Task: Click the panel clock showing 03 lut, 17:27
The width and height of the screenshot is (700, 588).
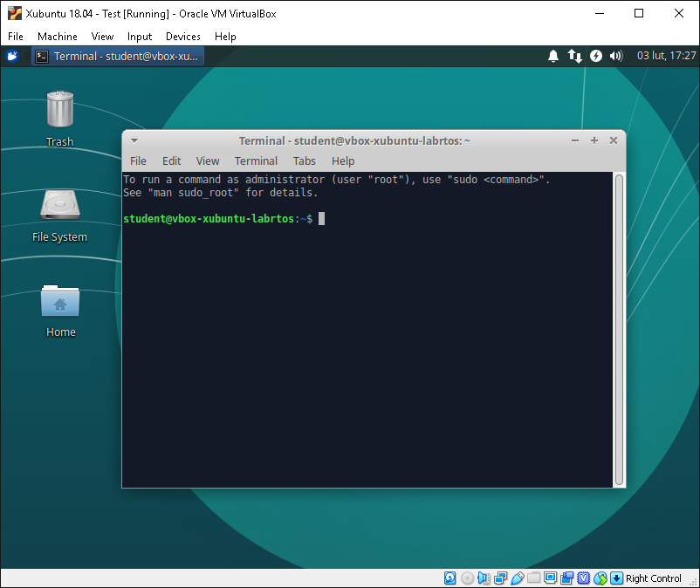Action: [x=666, y=56]
